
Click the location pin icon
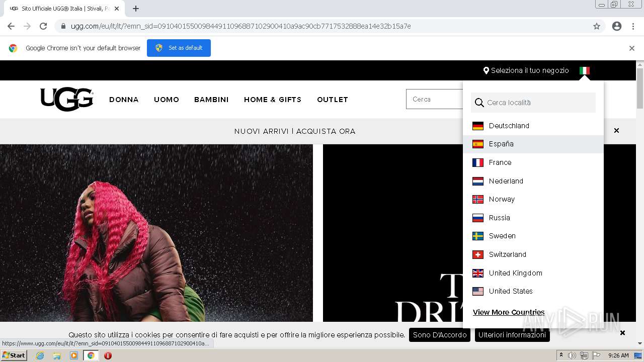point(486,70)
